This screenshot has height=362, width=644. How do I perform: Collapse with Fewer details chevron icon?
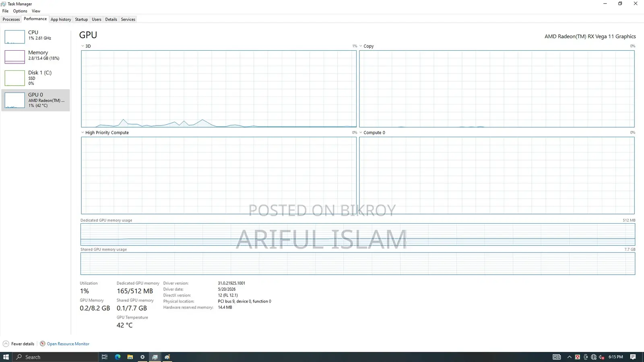(6, 344)
